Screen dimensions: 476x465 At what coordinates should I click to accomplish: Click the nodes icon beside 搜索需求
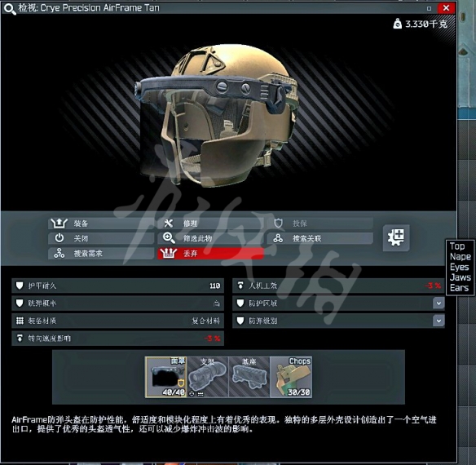click(59, 253)
